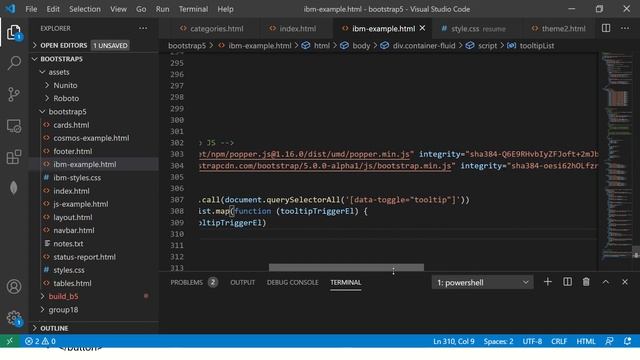
Task: Open the Extensions view icon
Action: tap(14, 157)
